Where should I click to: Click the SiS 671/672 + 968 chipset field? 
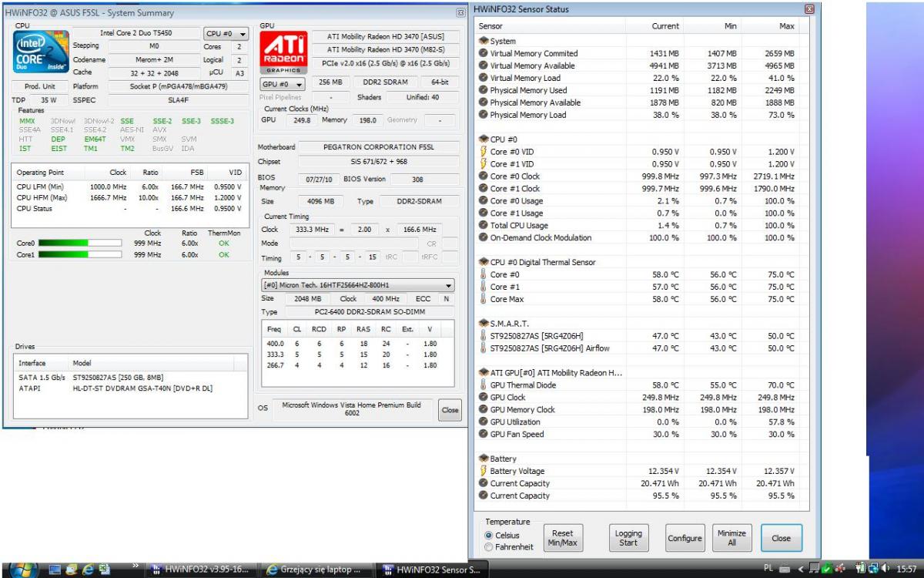[377, 162]
